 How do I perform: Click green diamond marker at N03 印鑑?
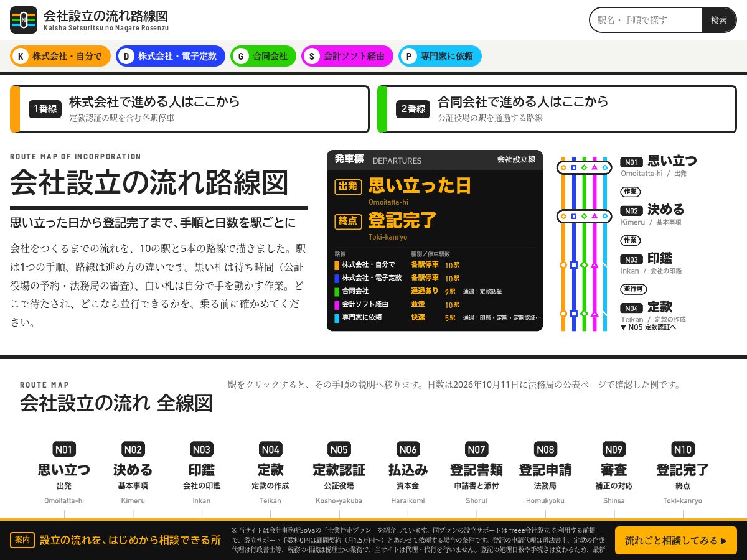[x=584, y=265]
